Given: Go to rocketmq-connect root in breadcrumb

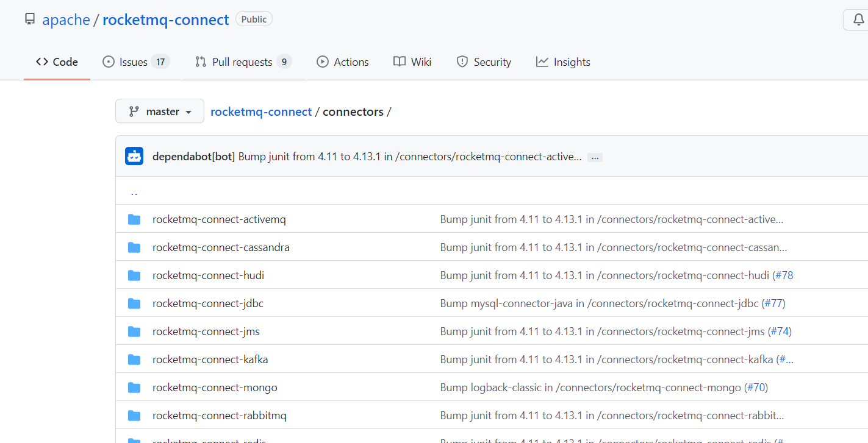Looking at the screenshot, I should point(261,112).
